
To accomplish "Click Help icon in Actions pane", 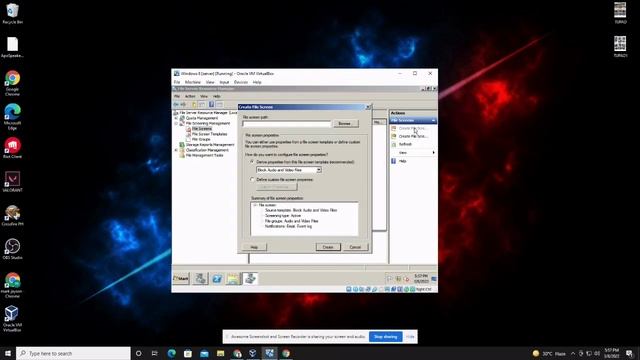I will (x=394, y=161).
